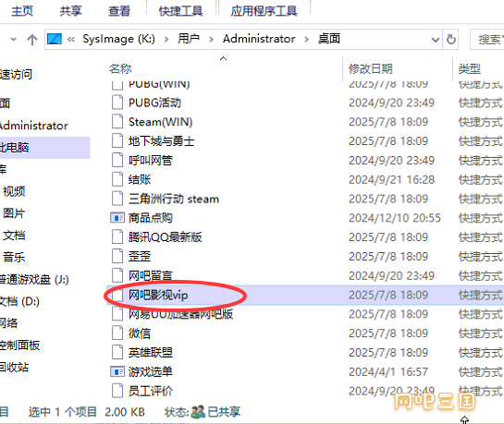Click into the search box
The width and height of the screenshot is (504, 424).
[487, 40]
